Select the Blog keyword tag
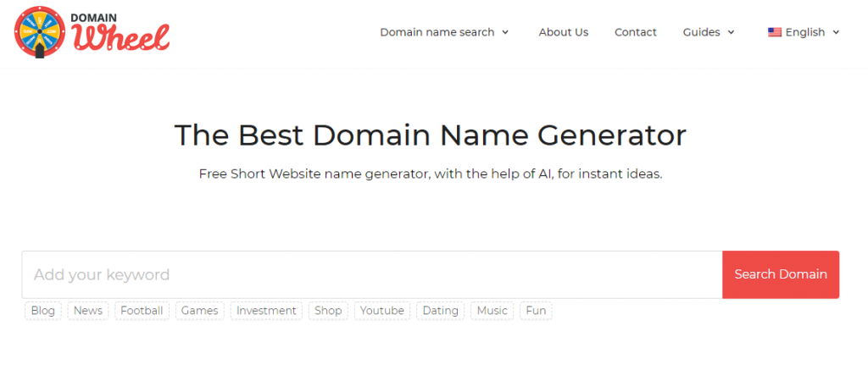The height and width of the screenshot is (381, 868). pyautogui.click(x=42, y=311)
